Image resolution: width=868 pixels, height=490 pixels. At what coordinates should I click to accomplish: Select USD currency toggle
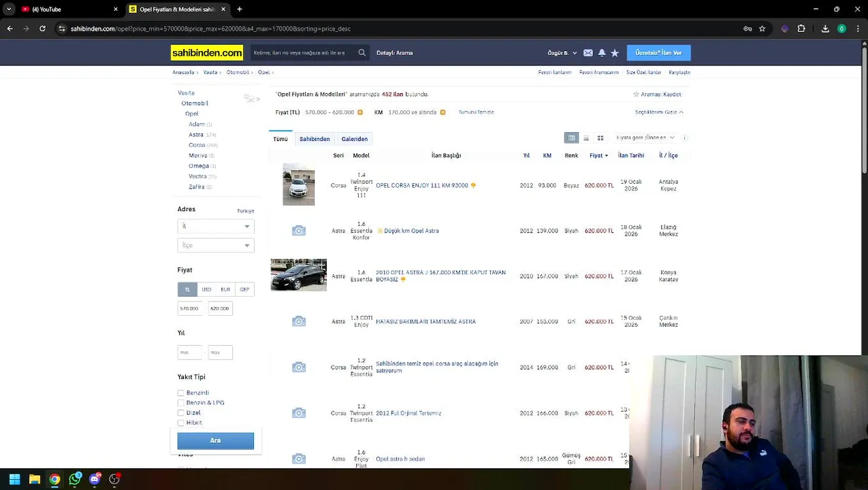click(x=206, y=289)
